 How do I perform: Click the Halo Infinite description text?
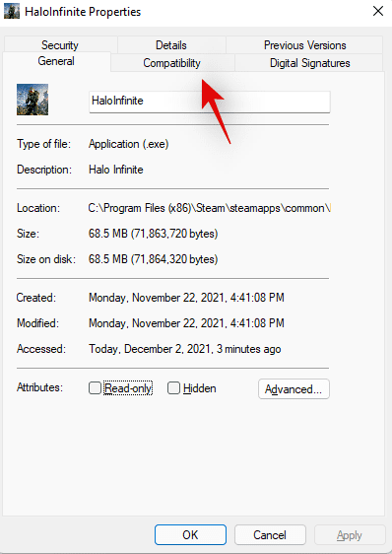pos(116,170)
